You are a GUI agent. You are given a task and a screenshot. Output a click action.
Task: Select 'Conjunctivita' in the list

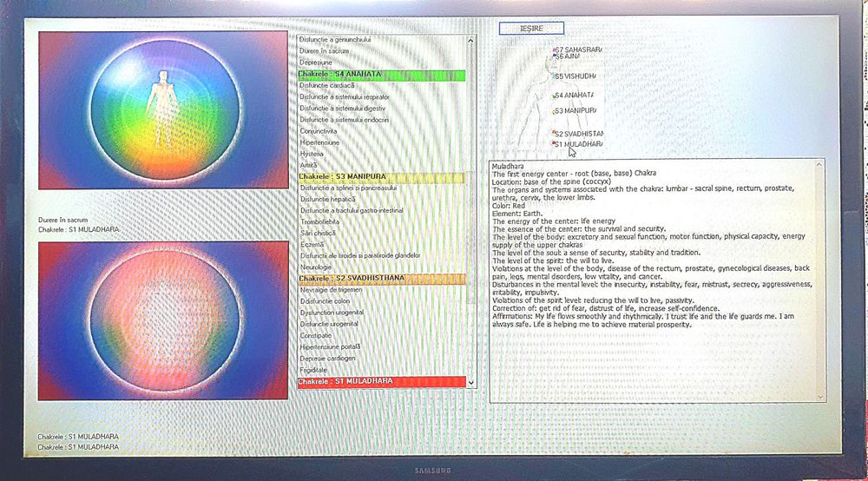319,131
